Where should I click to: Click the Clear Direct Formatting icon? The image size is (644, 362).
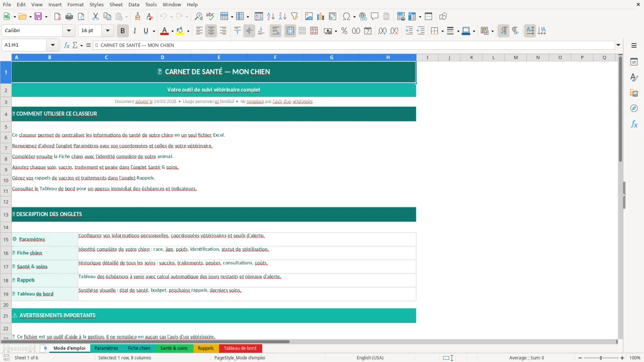click(150, 16)
